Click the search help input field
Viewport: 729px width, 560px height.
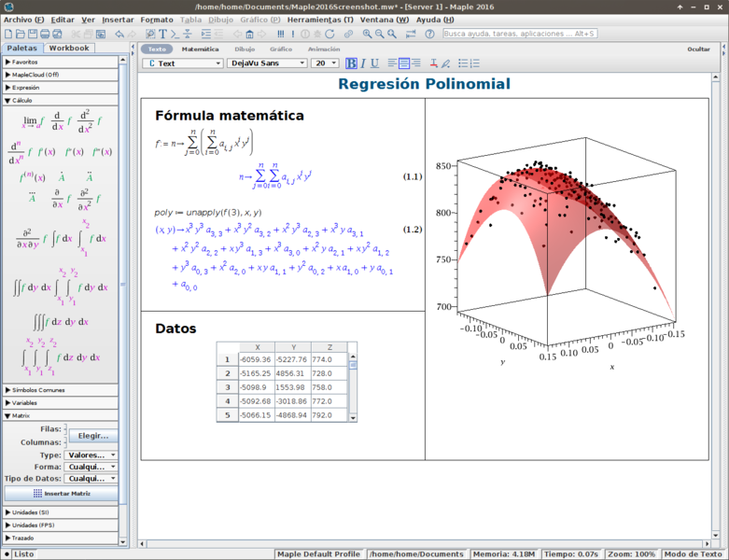coord(520,34)
